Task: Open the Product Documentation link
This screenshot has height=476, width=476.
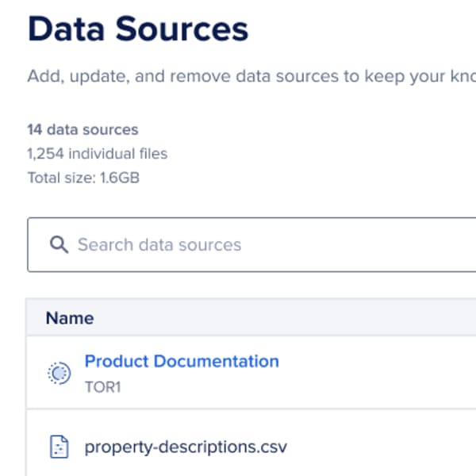Action: (x=182, y=362)
